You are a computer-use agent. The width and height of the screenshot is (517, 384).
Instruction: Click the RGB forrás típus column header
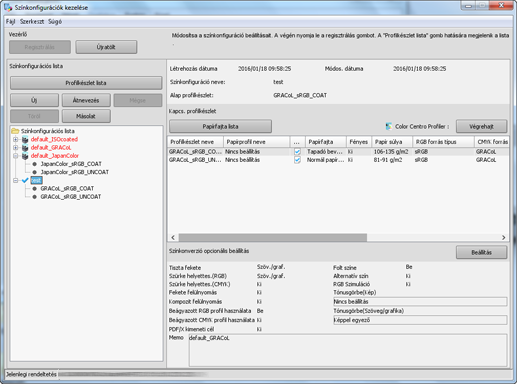coord(443,142)
